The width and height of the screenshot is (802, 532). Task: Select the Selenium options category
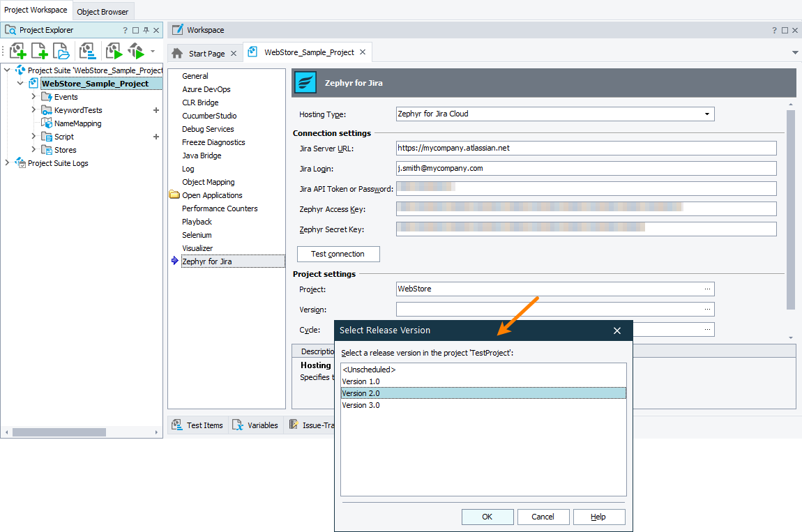click(x=197, y=235)
